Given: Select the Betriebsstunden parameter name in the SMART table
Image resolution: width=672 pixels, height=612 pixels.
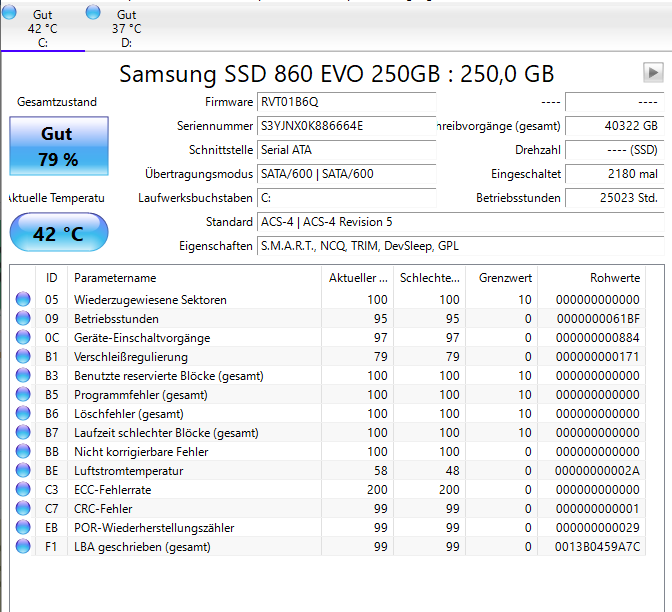Looking at the screenshot, I should (116, 319).
